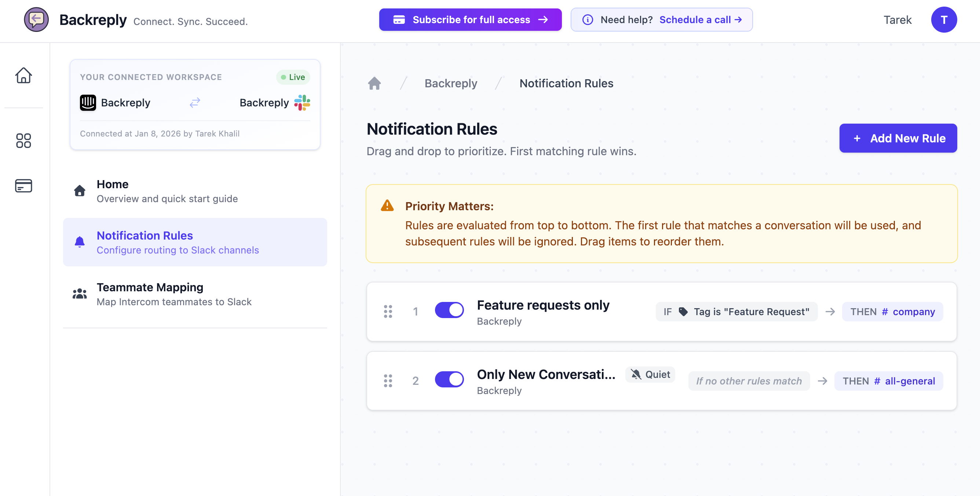Click the bell icon next to Notification Rules

pos(80,242)
